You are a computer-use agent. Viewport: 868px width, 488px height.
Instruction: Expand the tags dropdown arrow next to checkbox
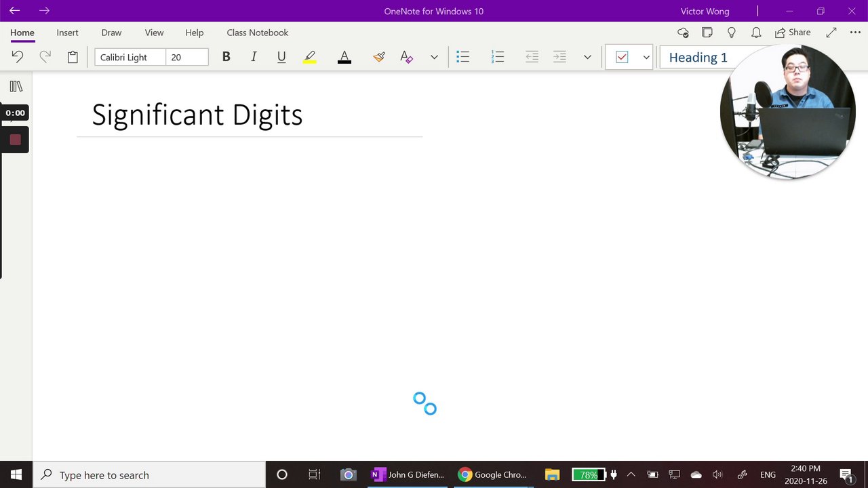[x=646, y=58]
